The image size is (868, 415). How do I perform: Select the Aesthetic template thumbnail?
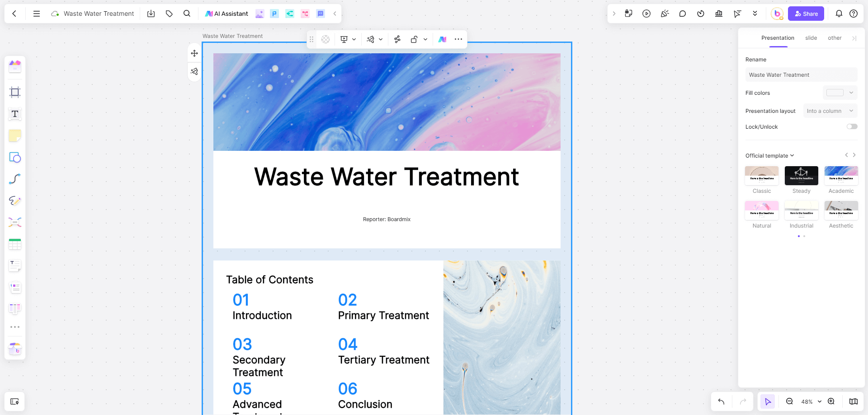841,210
